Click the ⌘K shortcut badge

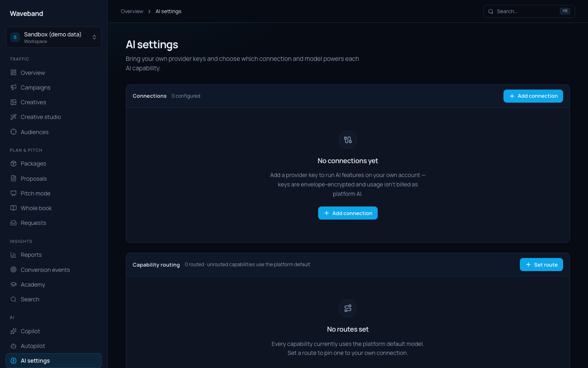[565, 11]
